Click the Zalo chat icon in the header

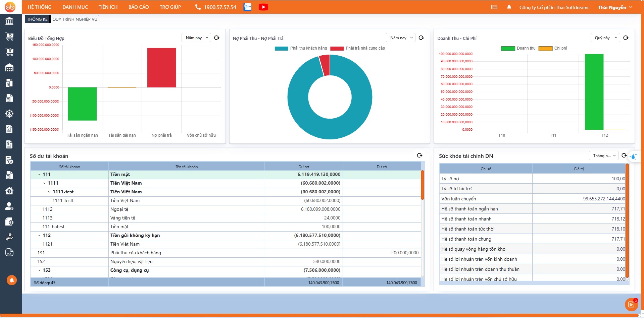point(248,7)
